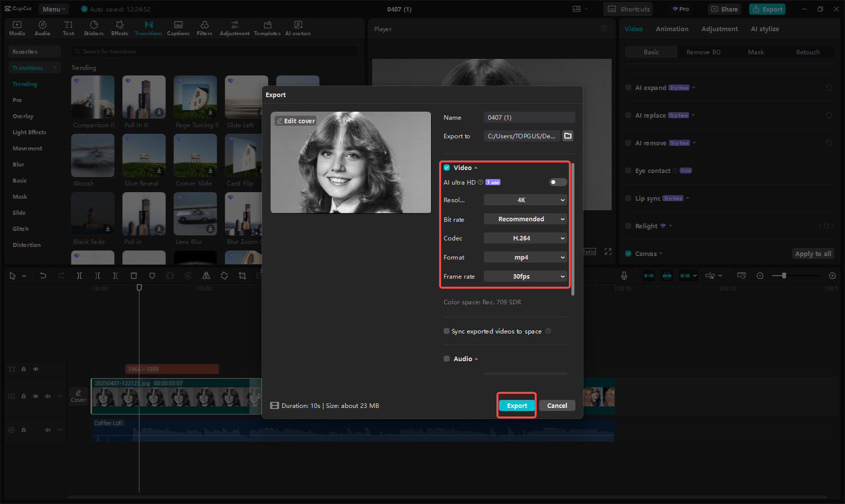This screenshot has height=504, width=845.
Task: Enable the AI ultra HD toggle
Action: click(x=557, y=182)
